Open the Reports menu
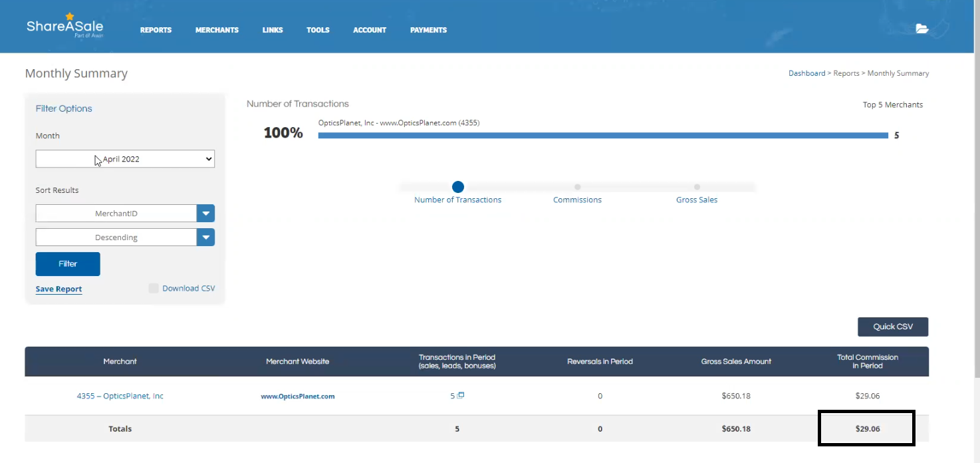 click(x=156, y=30)
